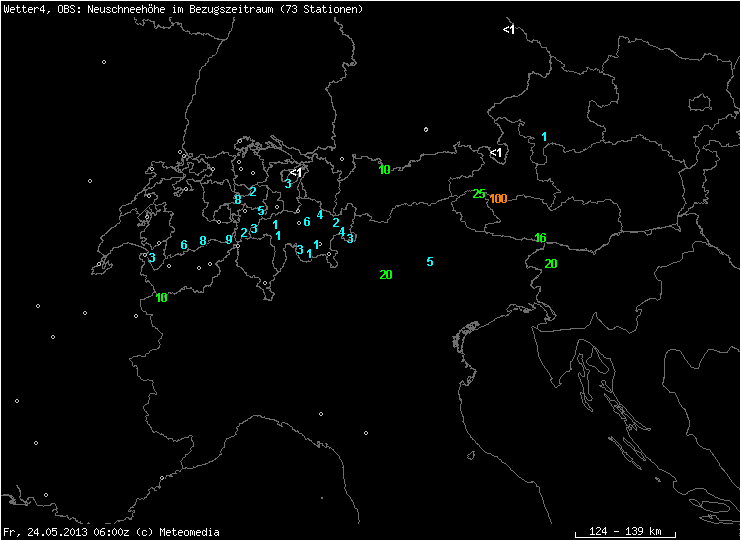The width and height of the screenshot is (740, 540).
Task: Click the lone cyan 5 between the two green 20s
Action: [x=429, y=262]
